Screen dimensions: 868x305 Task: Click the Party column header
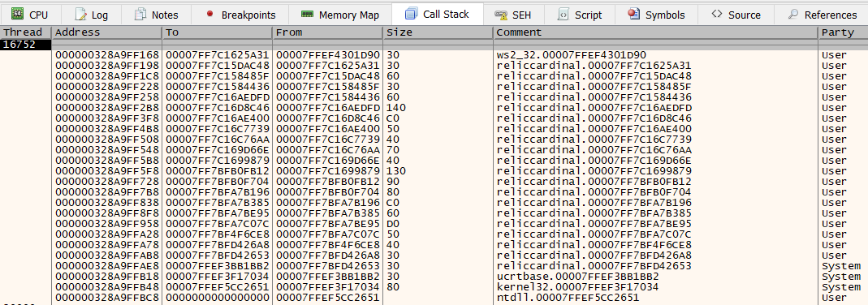[843, 32]
